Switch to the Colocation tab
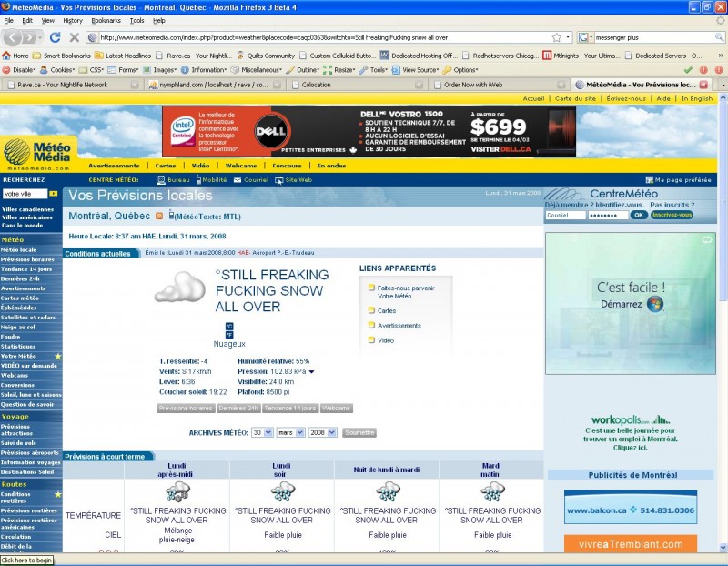 (x=356, y=85)
